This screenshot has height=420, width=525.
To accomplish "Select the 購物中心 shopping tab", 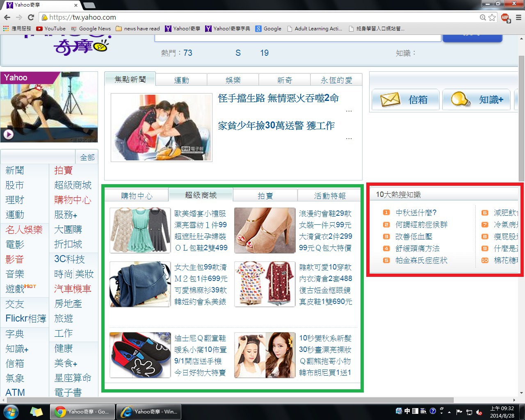I will tap(137, 196).
